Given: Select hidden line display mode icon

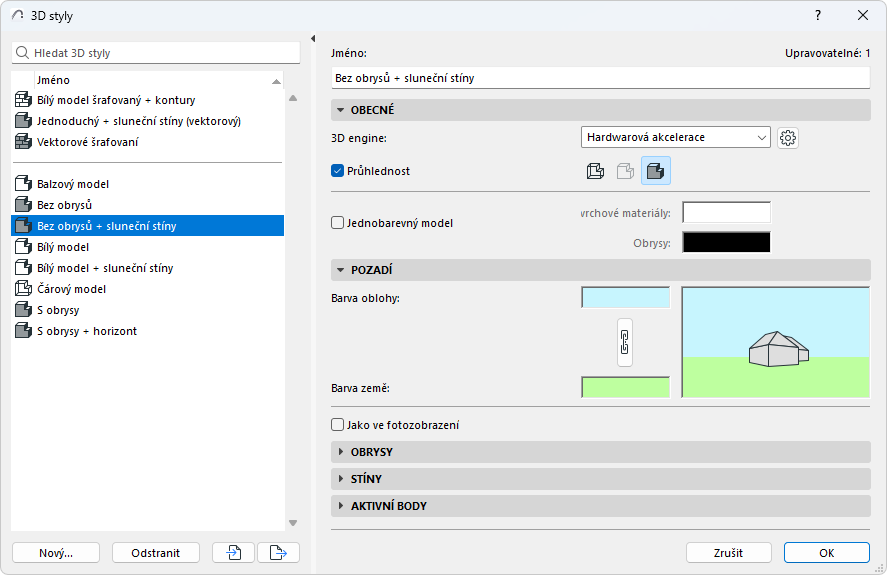Looking at the screenshot, I should (x=625, y=171).
